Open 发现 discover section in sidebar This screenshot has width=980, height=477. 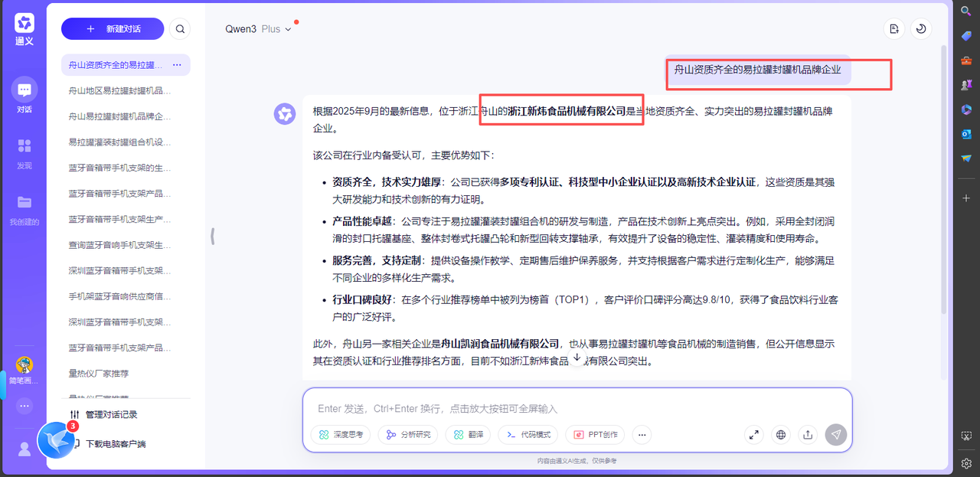click(x=24, y=153)
